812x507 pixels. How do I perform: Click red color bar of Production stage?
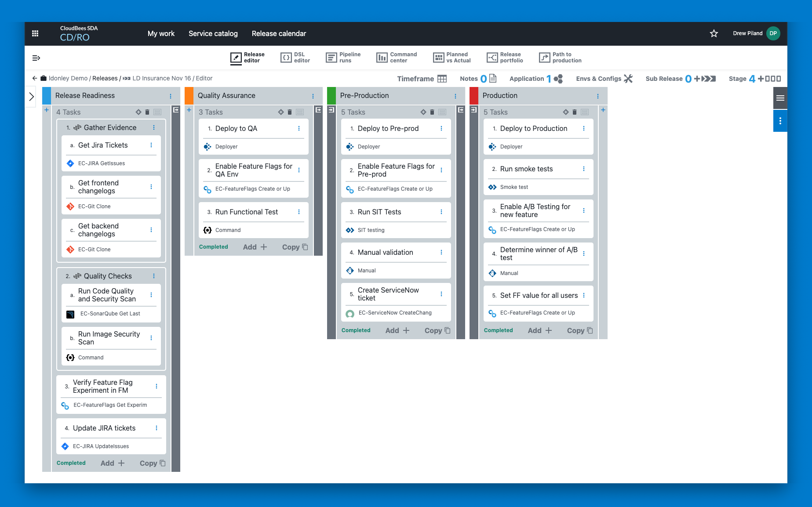[474, 96]
